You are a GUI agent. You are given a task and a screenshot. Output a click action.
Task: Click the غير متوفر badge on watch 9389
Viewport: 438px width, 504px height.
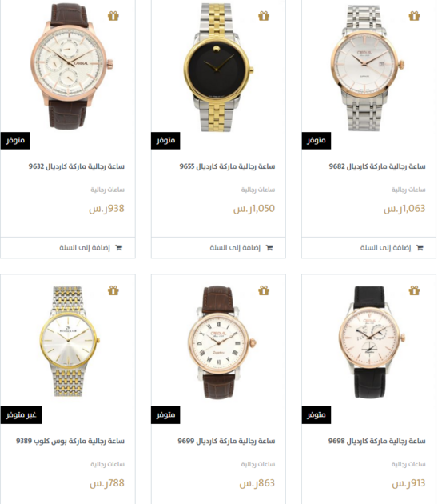pos(22,415)
